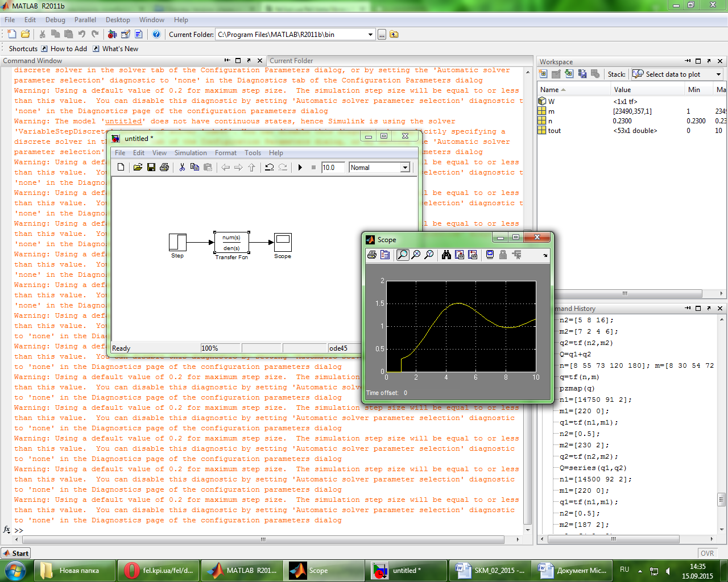Open SKM_02_2015 Word document in taskbar
The image size is (728, 582).
coord(490,570)
